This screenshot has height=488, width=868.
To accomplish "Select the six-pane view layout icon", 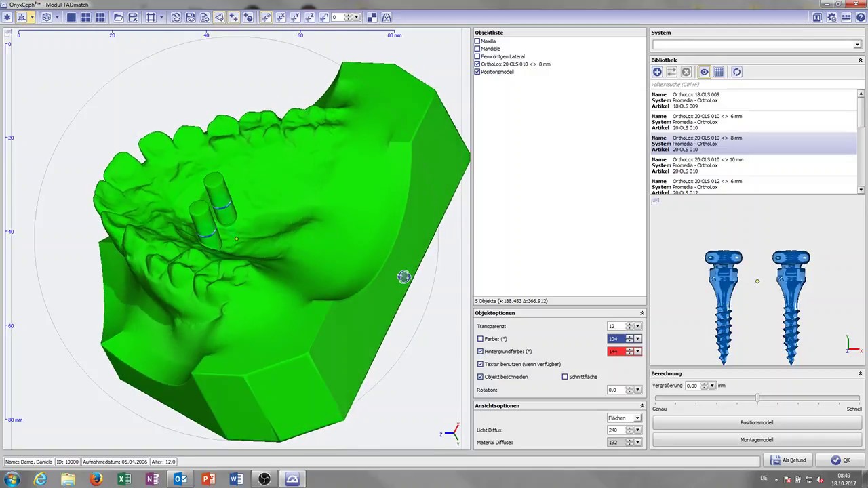I will pyautogui.click(x=100, y=17).
